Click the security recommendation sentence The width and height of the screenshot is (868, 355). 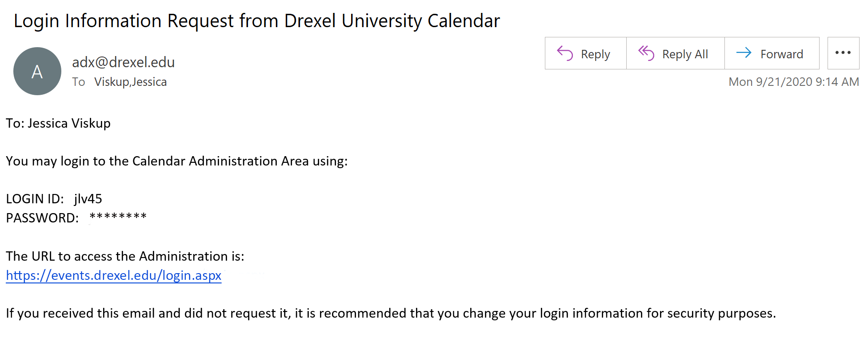click(391, 313)
